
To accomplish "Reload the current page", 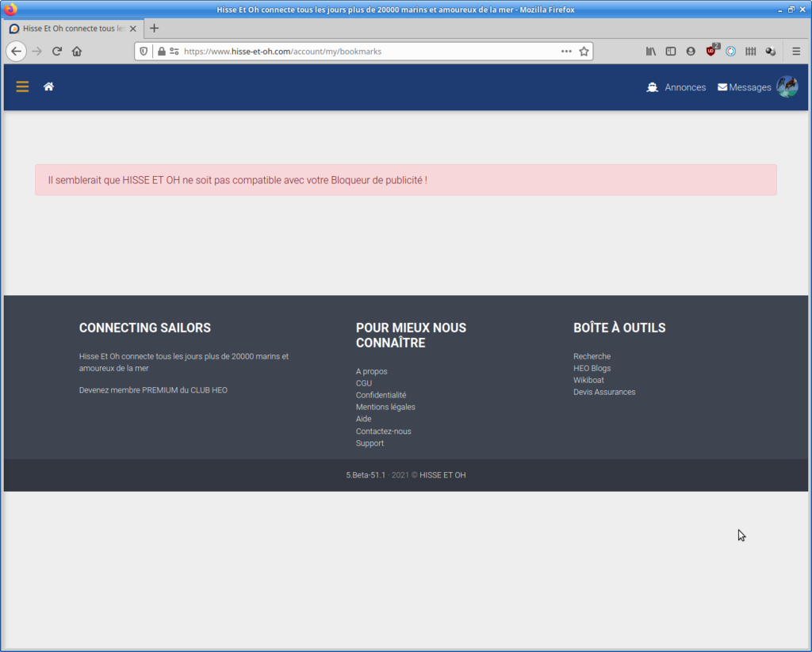I will click(x=57, y=52).
